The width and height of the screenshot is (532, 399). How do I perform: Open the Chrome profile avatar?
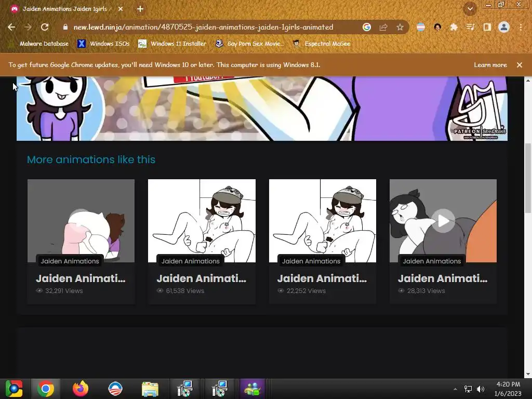(x=504, y=27)
